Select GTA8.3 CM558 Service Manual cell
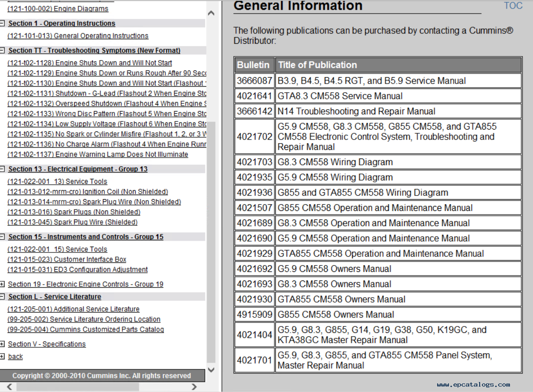This screenshot has height=392, width=533. click(x=398, y=96)
